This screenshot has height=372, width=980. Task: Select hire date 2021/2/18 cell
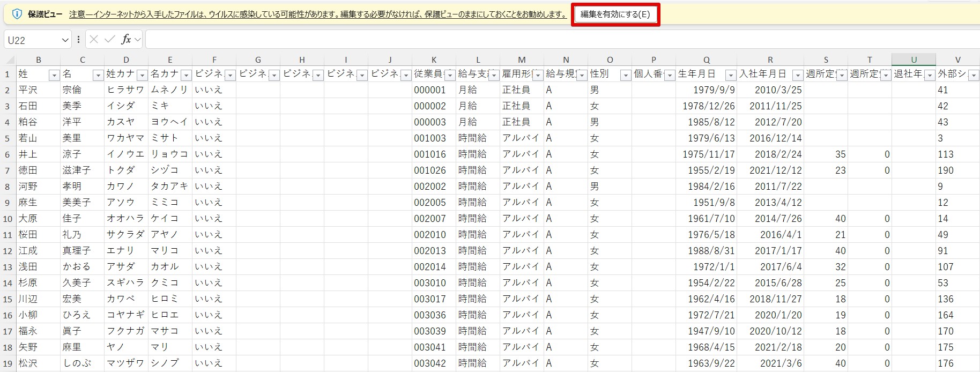tap(770, 347)
